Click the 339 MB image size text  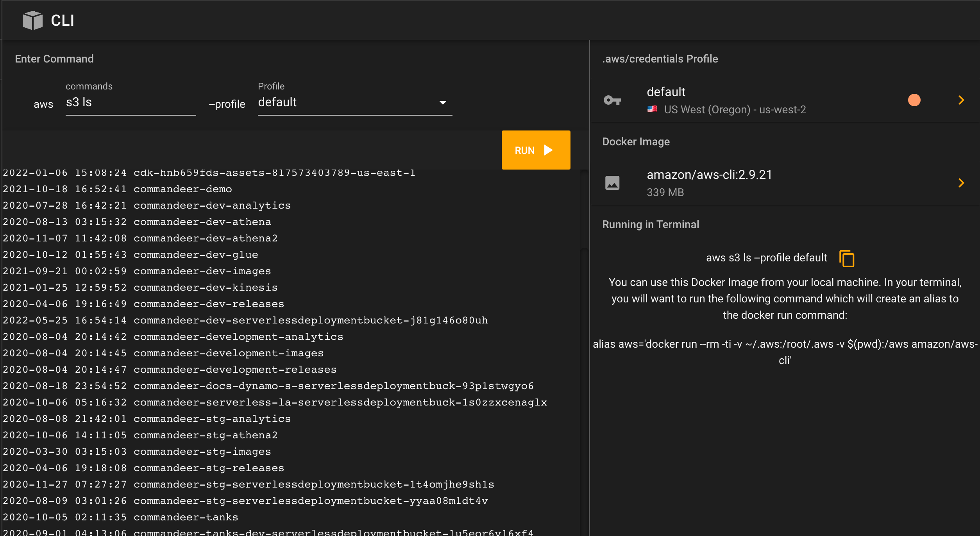click(665, 193)
